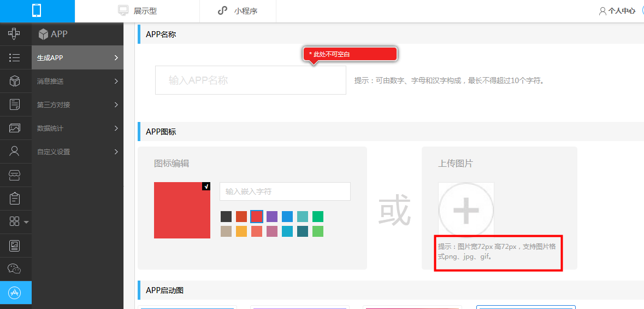Open the store sidebar icon
The image size is (644, 309).
click(15, 175)
